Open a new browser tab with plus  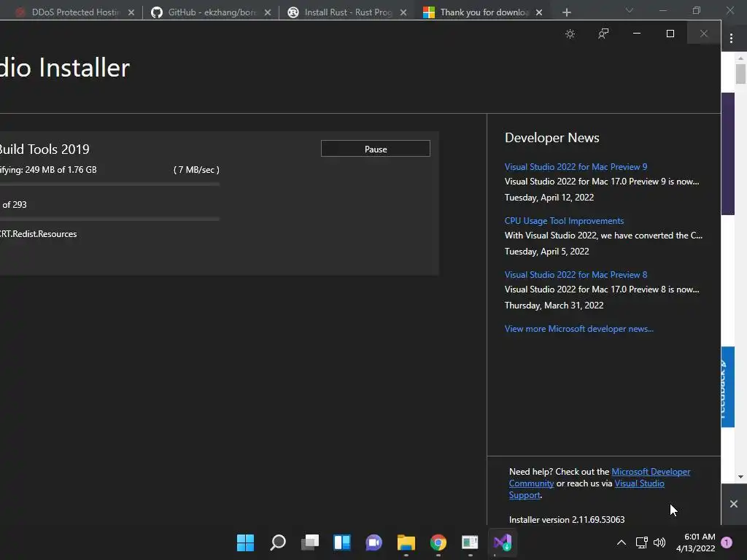click(x=566, y=12)
